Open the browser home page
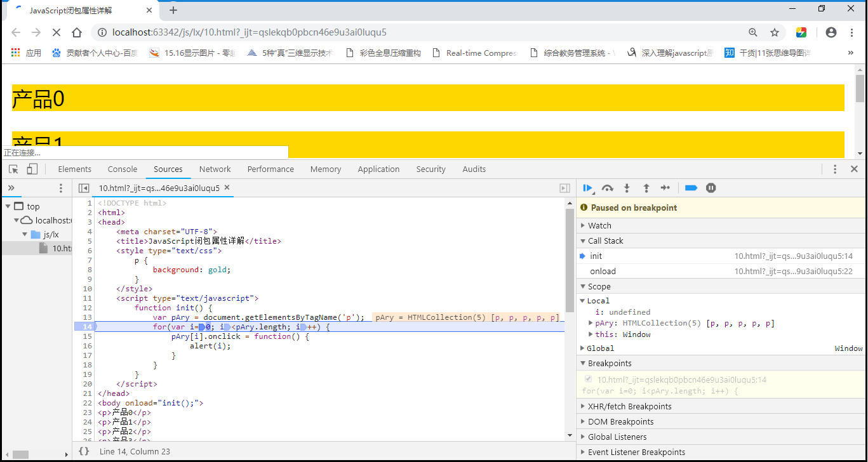The height and width of the screenshot is (462, 868). [x=77, y=32]
